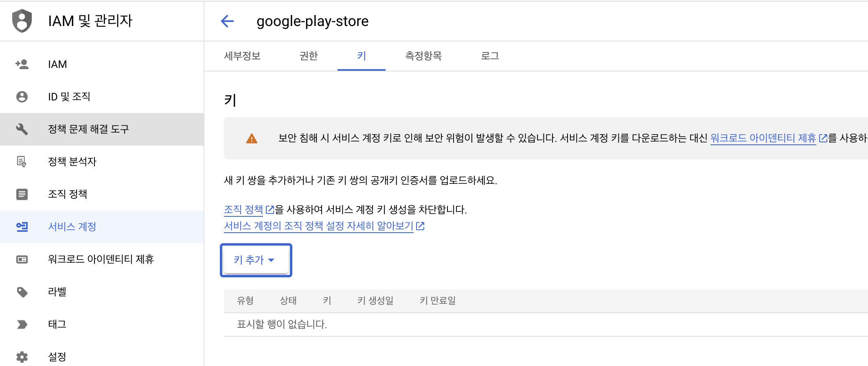868x366 pixels.
Task: Open IAM in the sidebar
Action: 102,64
